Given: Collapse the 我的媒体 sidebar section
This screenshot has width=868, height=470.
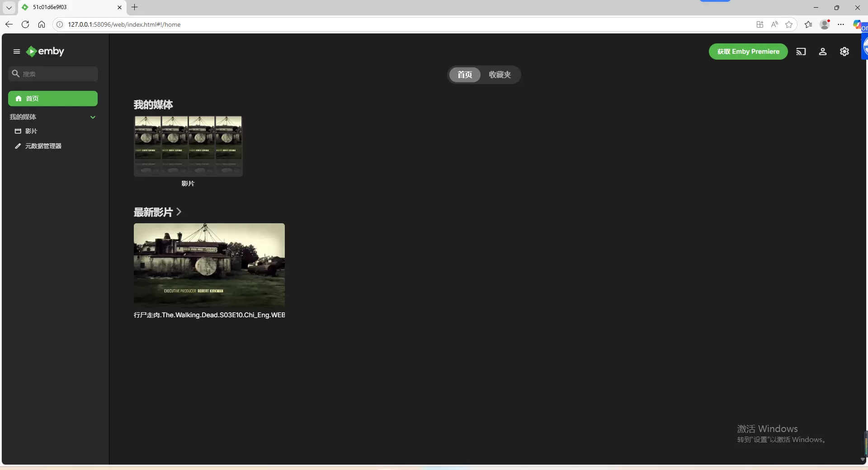Looking at the screenshot, I should coord(93,117).
